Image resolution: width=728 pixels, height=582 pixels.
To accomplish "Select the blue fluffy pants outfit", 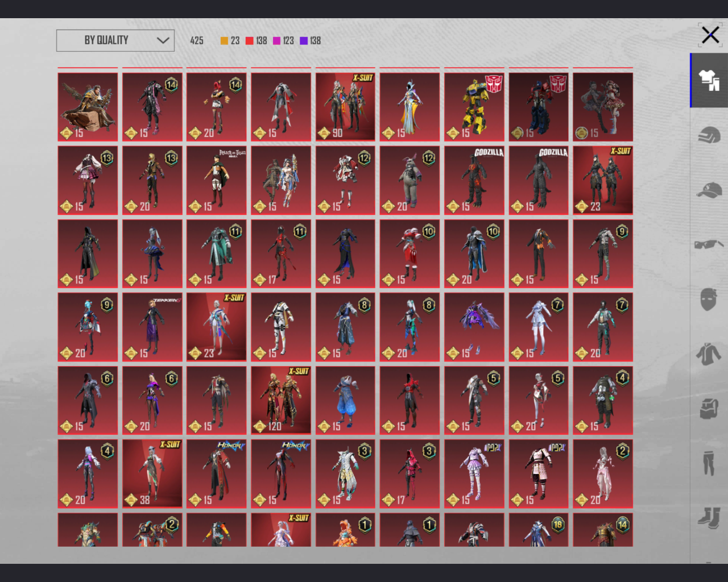I will [345, 400].
